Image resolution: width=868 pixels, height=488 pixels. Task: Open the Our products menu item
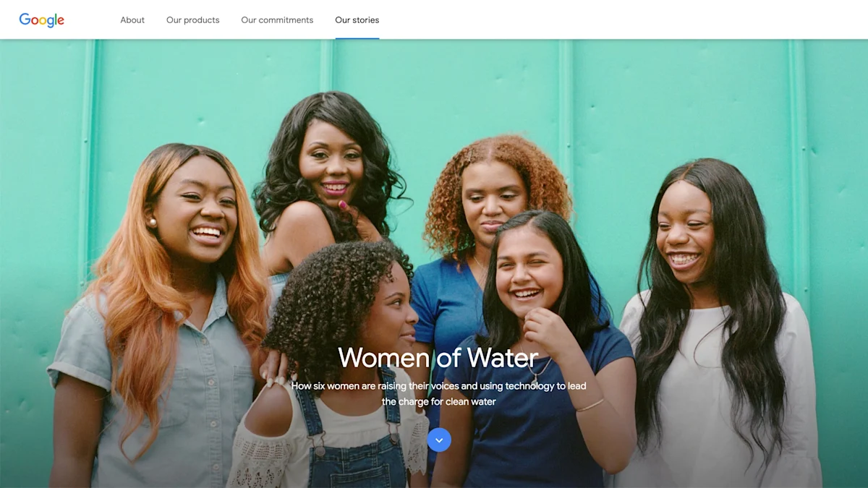[192, 20]
